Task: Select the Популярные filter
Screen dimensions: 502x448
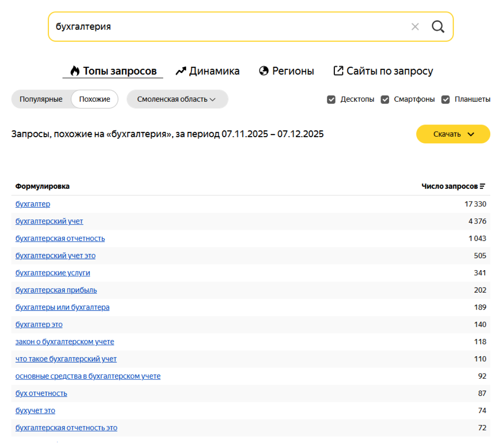Action: click(41, 99)
